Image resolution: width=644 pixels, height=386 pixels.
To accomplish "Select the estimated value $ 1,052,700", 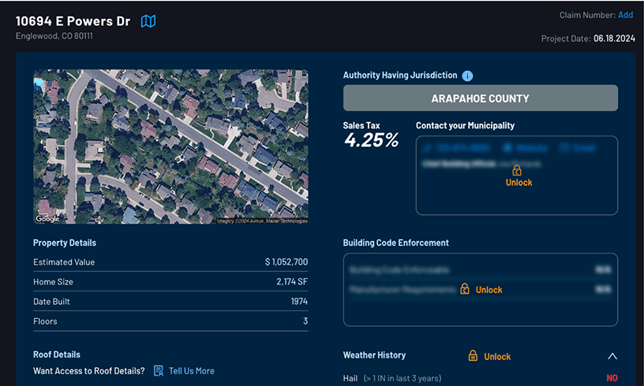I will tap(286, 262).
